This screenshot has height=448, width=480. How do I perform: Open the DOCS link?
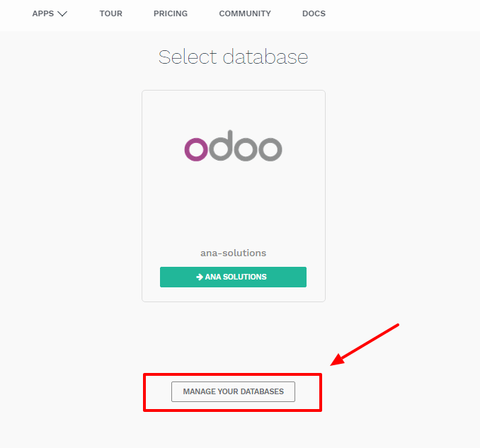(x=314, y=13)
